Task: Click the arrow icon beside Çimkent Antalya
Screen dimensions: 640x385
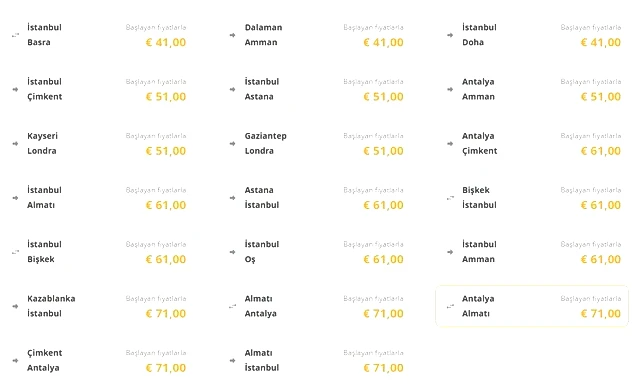Action: [x=15, y=361]
